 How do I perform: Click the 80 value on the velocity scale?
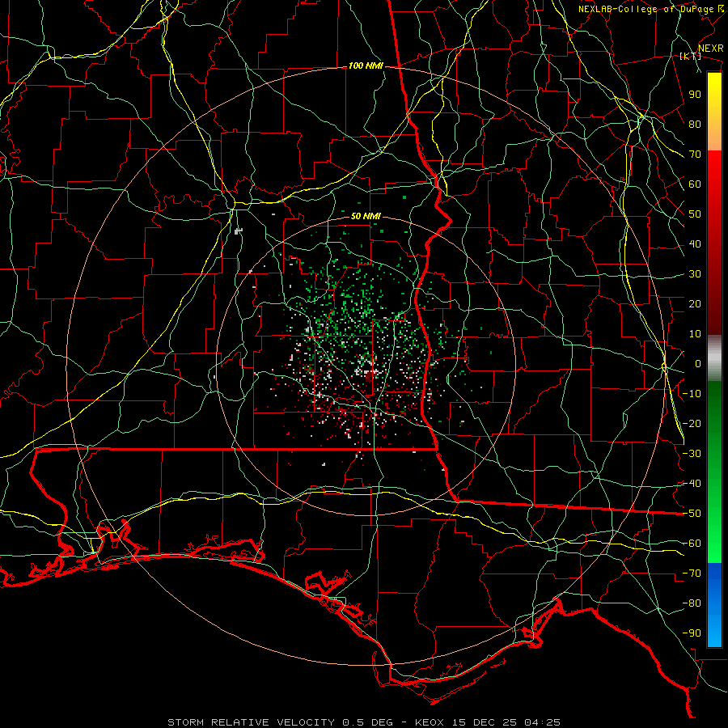[x=695, y=125]
